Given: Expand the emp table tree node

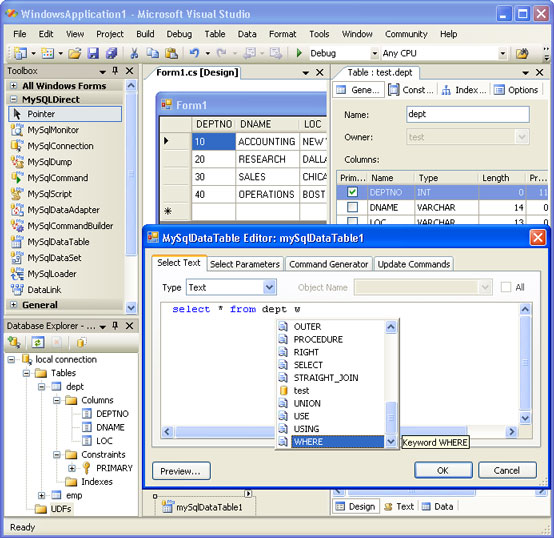Looking at the screenshot, I should click(x=41, y=495).
